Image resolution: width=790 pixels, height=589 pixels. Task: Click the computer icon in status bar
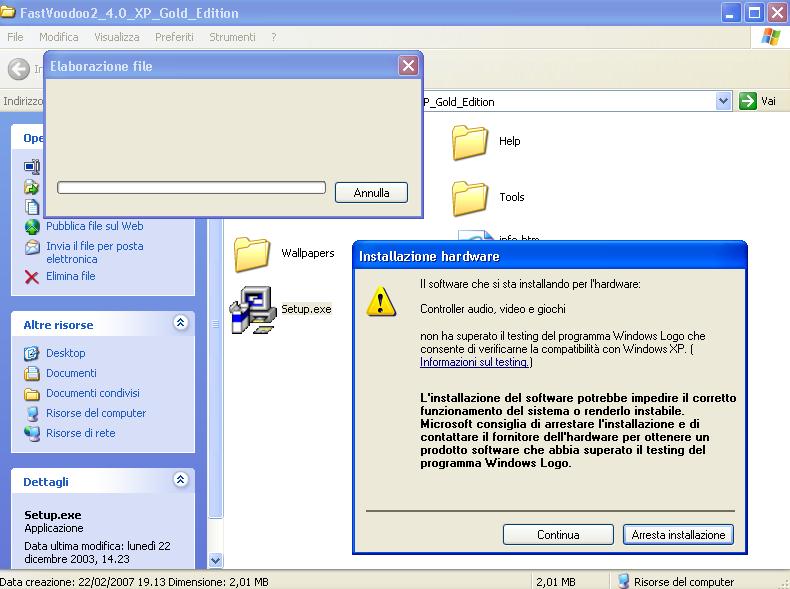tap(623, 581)
